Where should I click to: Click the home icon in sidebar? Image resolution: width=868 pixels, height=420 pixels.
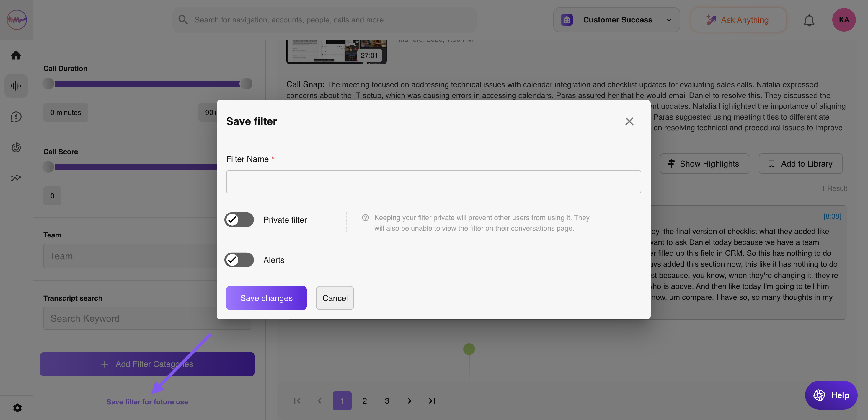tap(16, 55)
